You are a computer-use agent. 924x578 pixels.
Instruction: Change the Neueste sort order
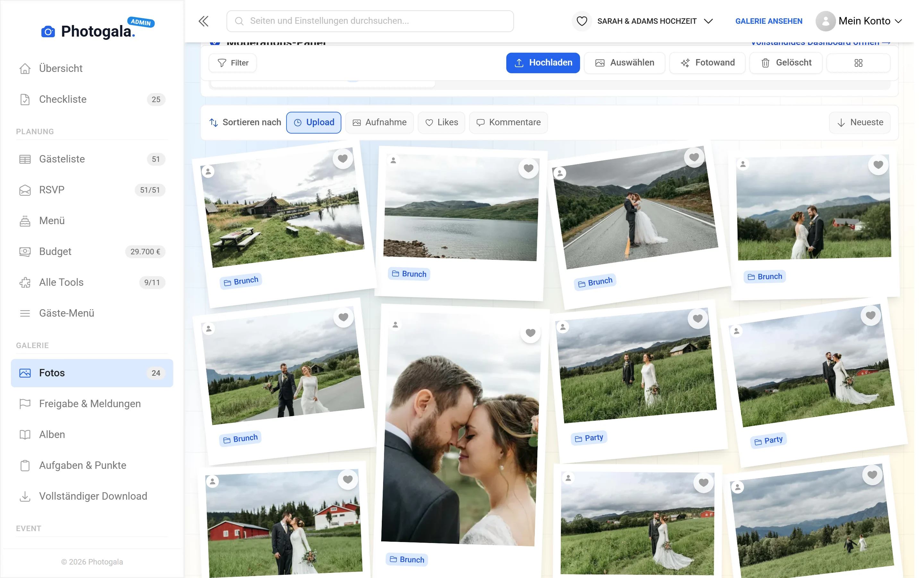pos(860,122)
